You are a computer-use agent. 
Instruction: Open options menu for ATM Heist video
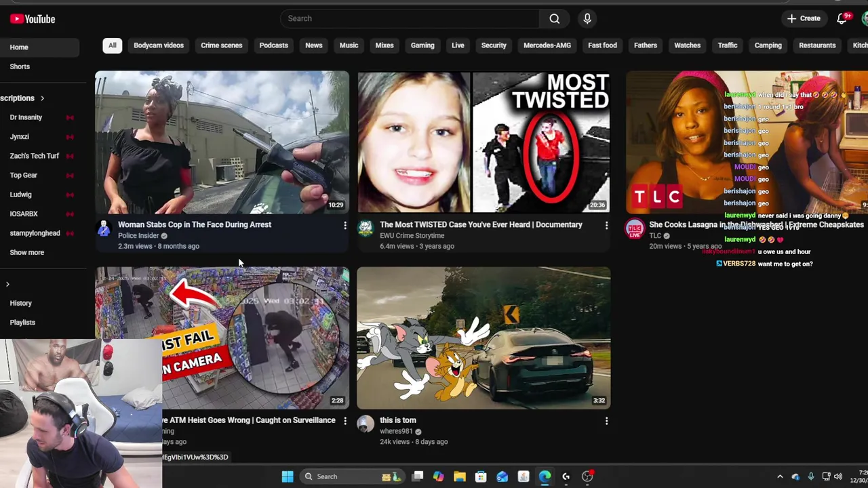click(344, 421)
